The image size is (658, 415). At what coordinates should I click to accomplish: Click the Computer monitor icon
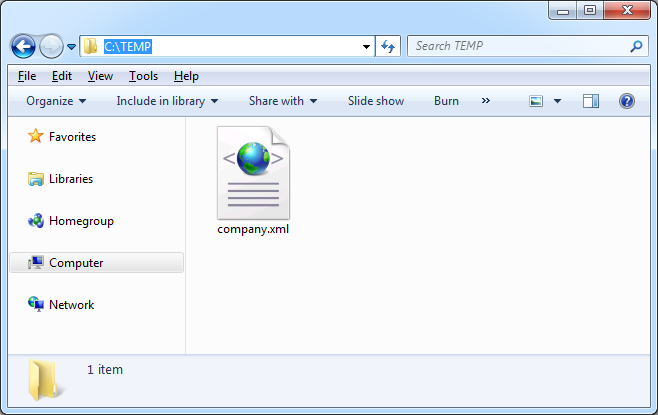tap(36, 263)
